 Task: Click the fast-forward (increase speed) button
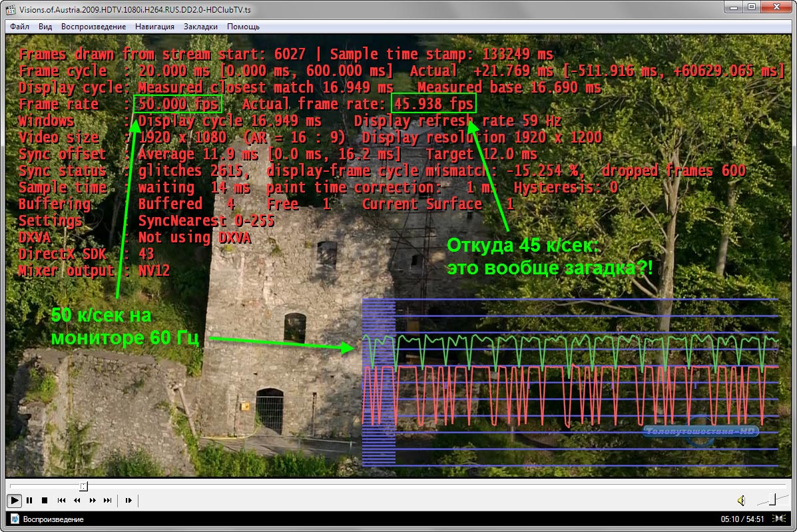[93, 500]
